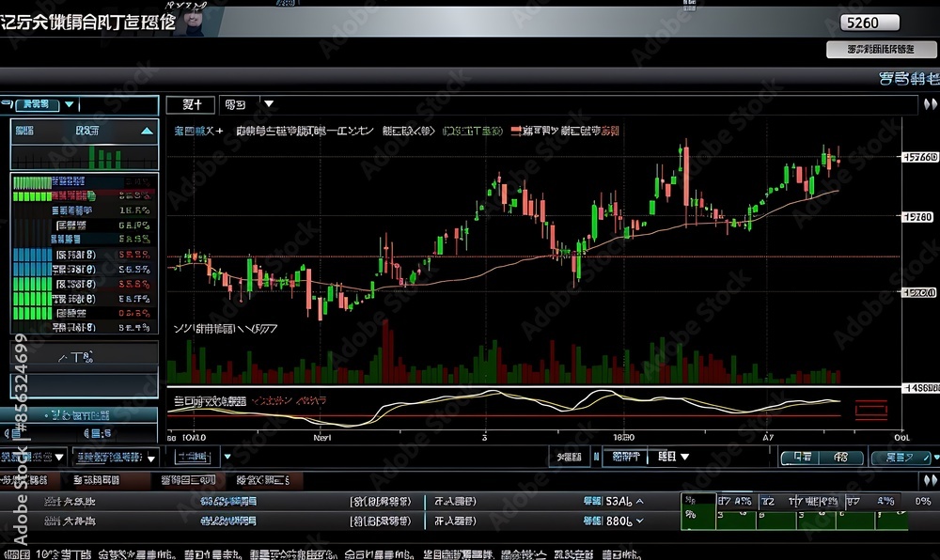Click the boxed button left of the pause-style icon
The image size is (940, 560).
point(569,457)
